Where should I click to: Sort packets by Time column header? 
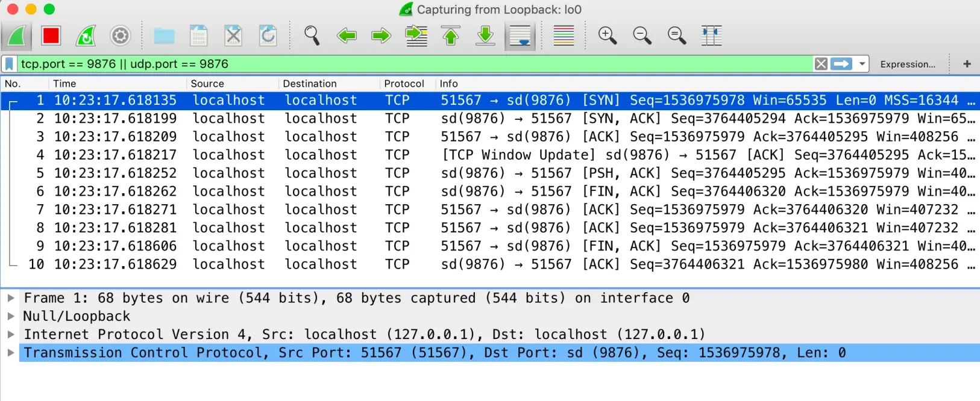click(x=64, y=84)
